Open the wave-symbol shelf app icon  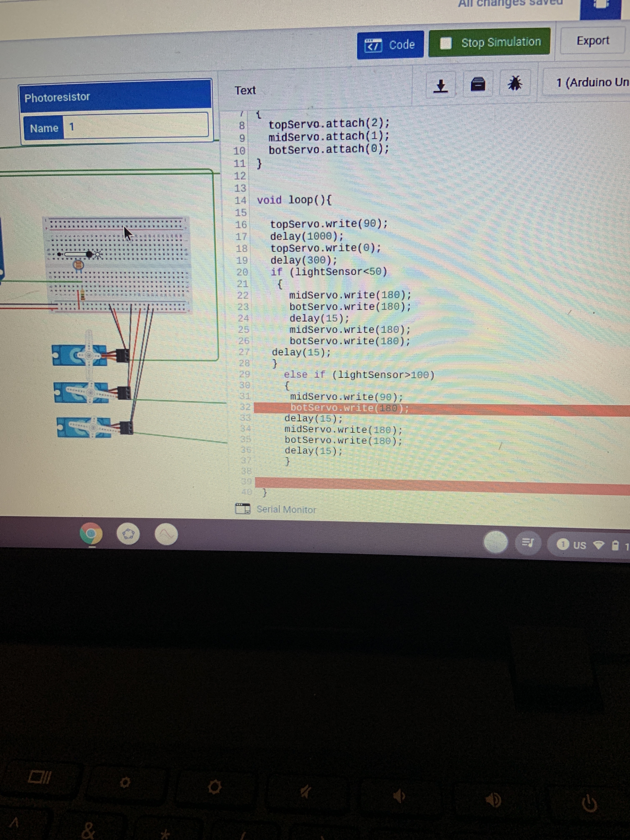point(166,534)
